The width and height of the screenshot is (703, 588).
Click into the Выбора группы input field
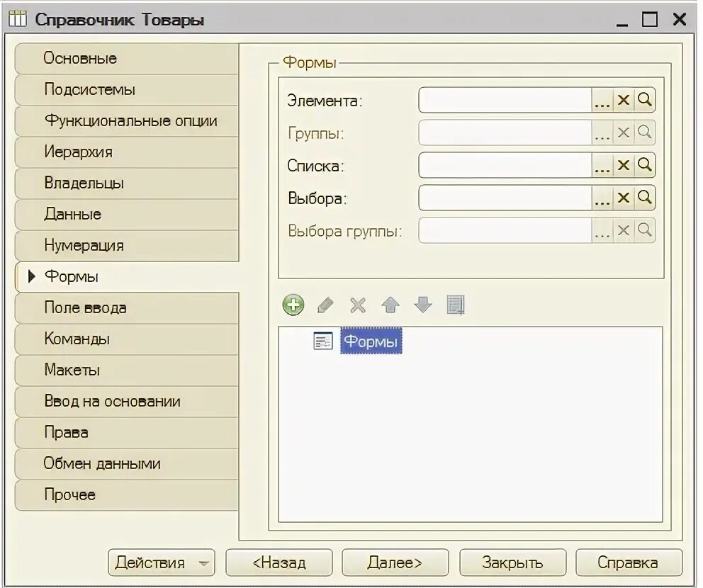pos(505,231)
